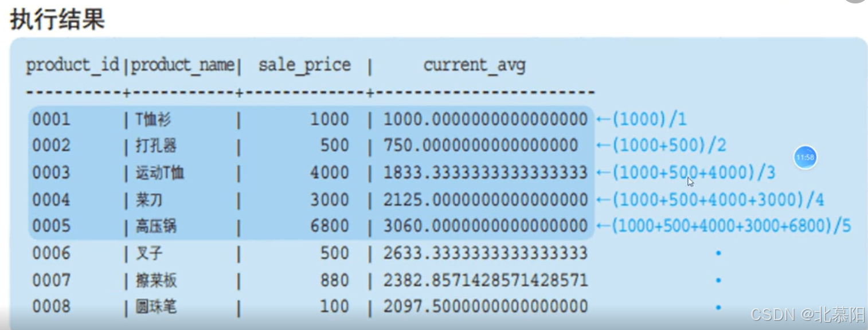Click the formula (1000+500)/2
The image size is (868, 330).
pyautogui.click(x=669, y=146)
